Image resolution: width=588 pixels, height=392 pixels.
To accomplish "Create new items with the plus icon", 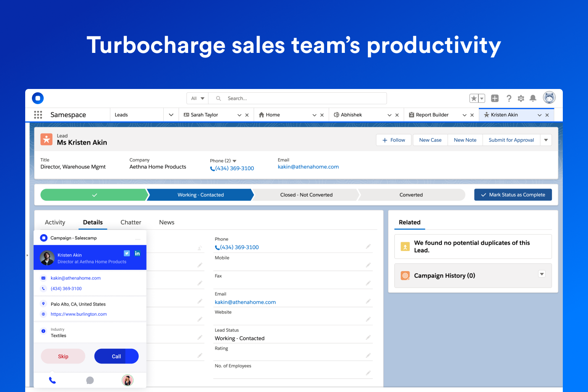I will (x=494, y=98).
